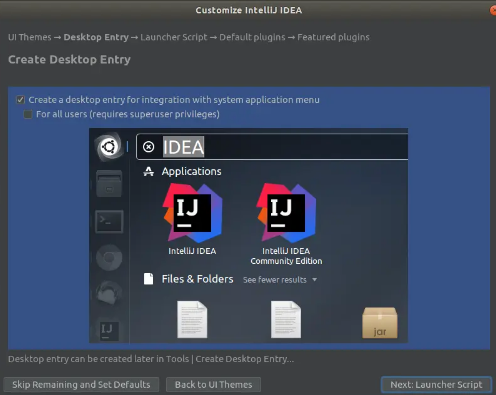The height and width of the screenshot is (395, 496).
Task: Click the Ubuntu dash logo icon
Action: coord(109,147)
